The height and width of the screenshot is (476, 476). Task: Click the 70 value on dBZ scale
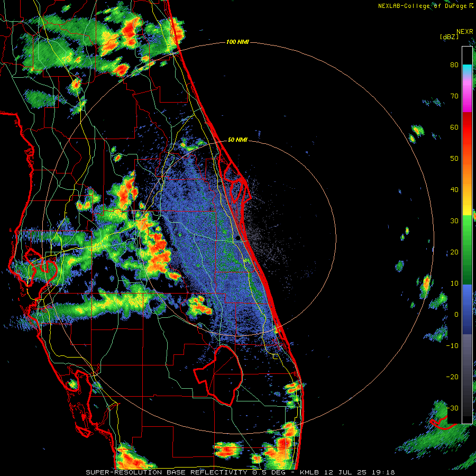click(454, 96)
